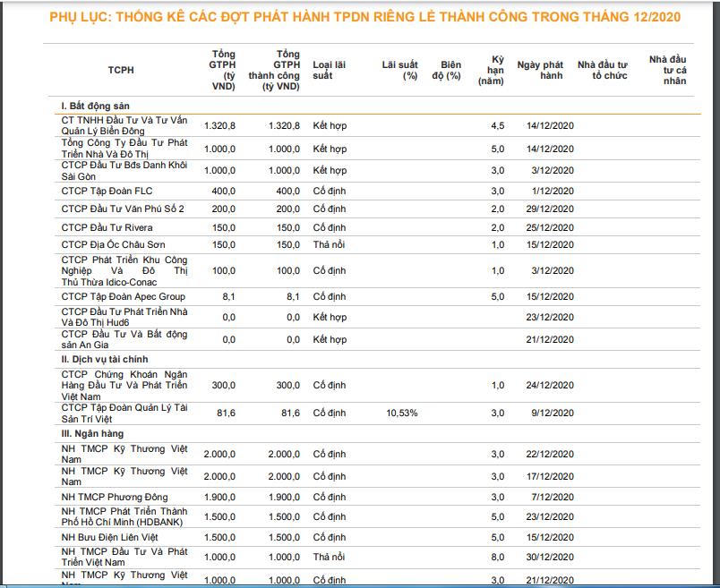Click the page title about TPDN tháng 12/2020
The height and width of the screenshot is (588, 720).
pyautogui.click(x=360, y=18)
